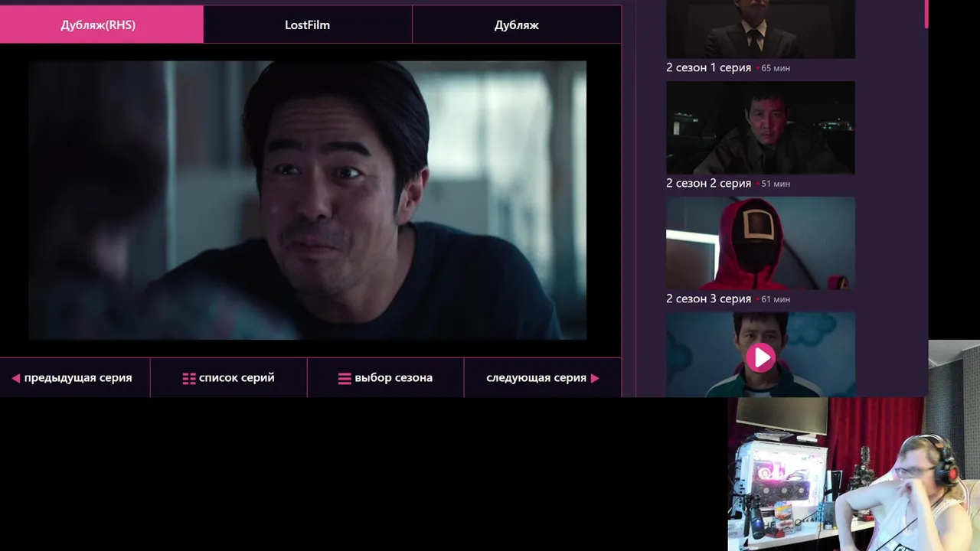This screenshot has height=551, width=980.
Task: Click the '2 сезон 1 серия' title
Action: pos(708,67)
